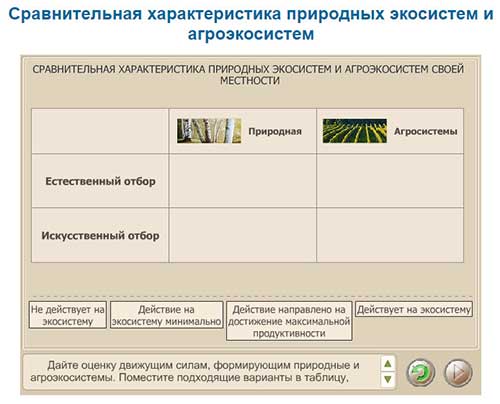Click the empty Естественный отбор / Природная cell
Viewport: 500px width, 404px height.
(243, 181)
